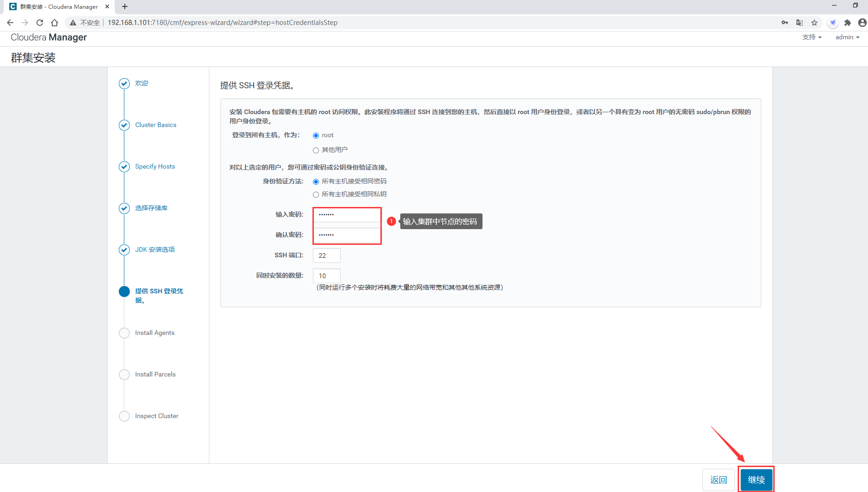The image size is (868, 492).
Task: Click the Inspect Cluster step label
Action: tap(157, 416)
